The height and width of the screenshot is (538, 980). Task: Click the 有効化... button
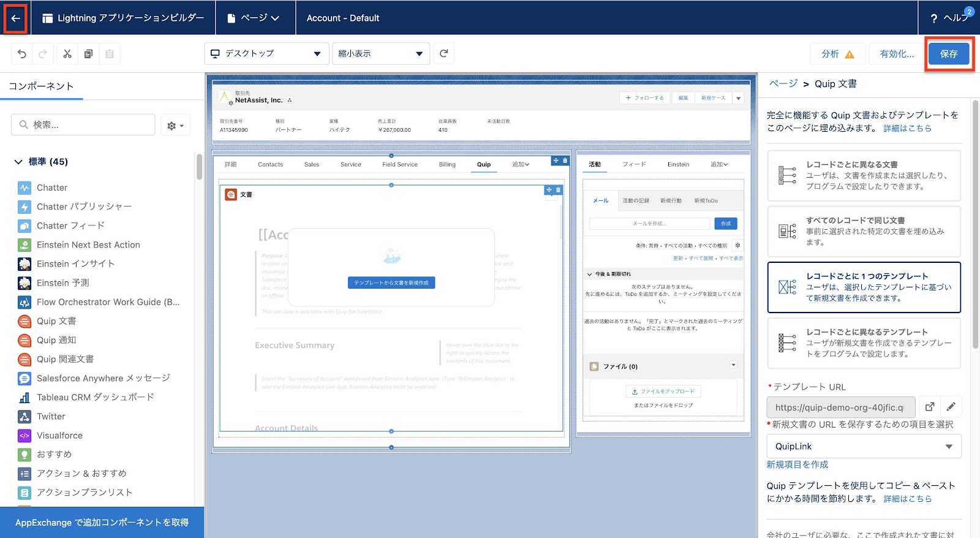click(x=897, y=54)
